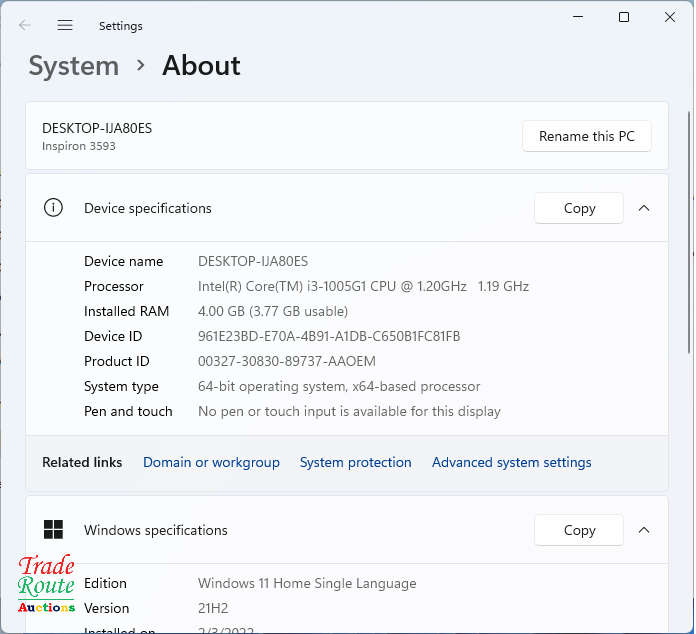Click the Trade Route Auctions logo
The image size is (696, 634).
[46, 585]
